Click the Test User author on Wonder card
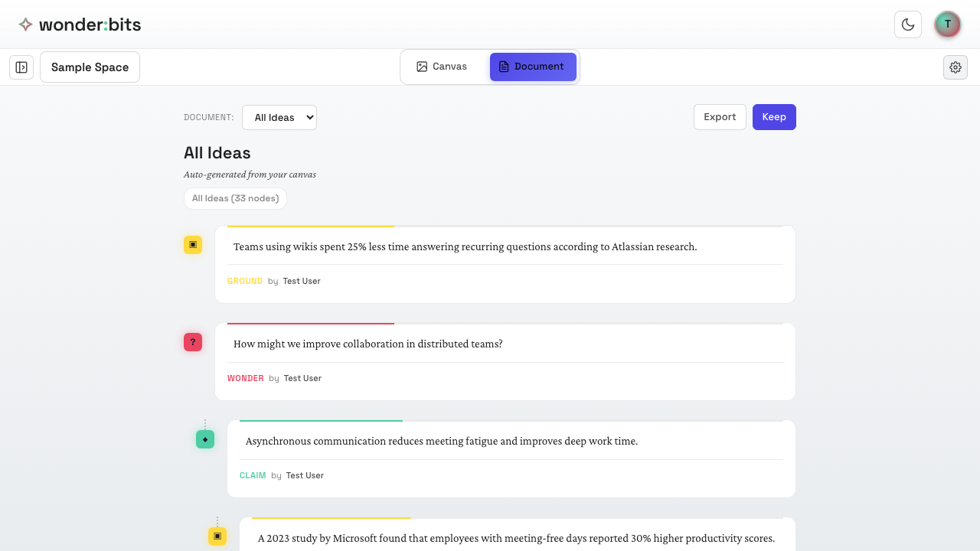 click(x=302, y=378)
